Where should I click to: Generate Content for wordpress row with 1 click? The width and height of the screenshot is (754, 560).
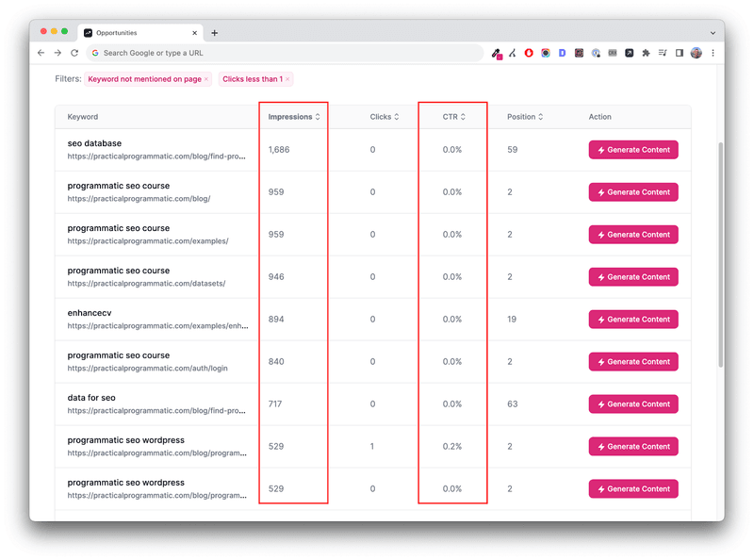click(633, 446)
